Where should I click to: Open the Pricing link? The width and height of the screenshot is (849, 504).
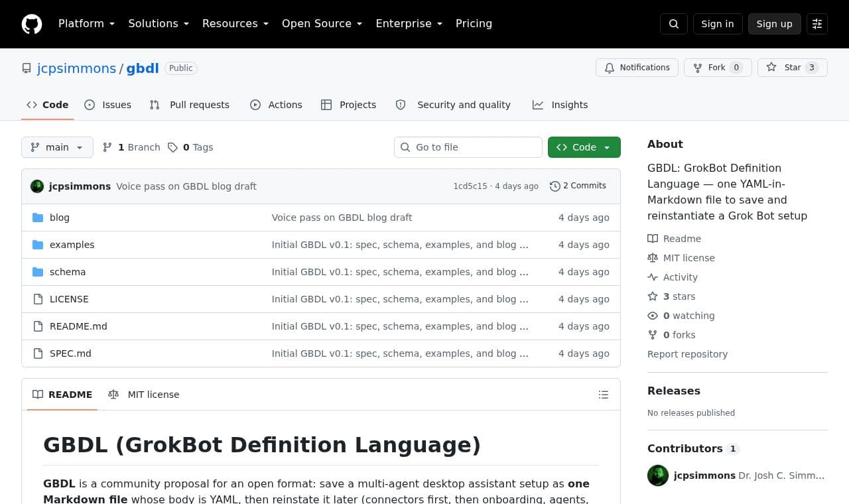tap(474, 24)
